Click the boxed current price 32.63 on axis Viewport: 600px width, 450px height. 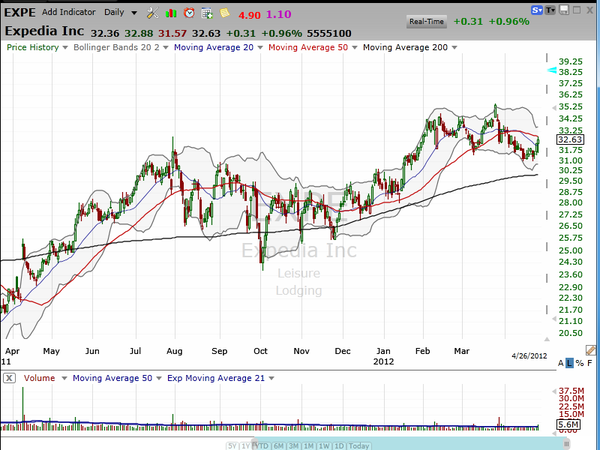coord(570,140)
